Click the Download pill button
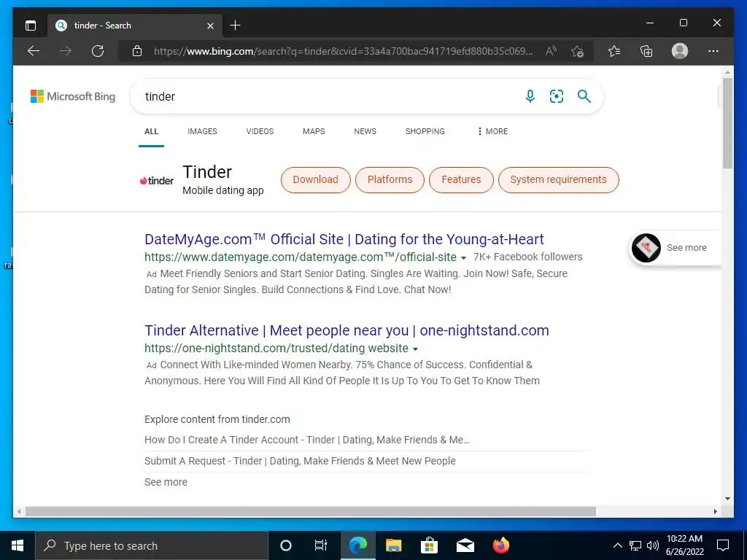This screenshot has width=747, height=560. click(x=315, y=179)
